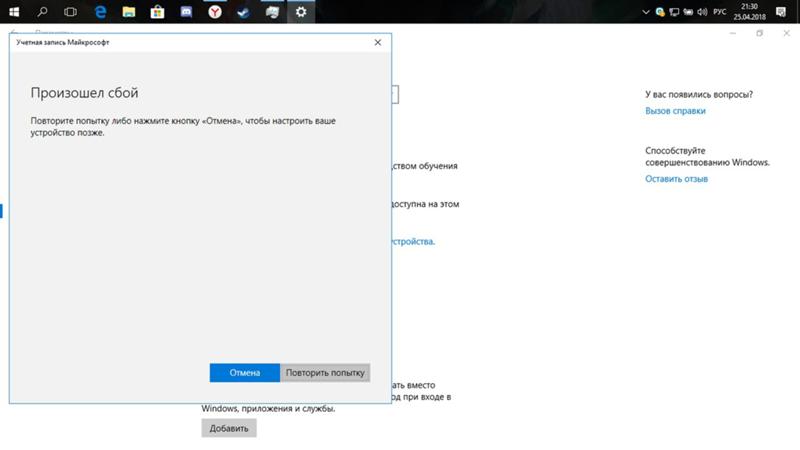Open the Steam taskbar icon

tap(243, 11)
